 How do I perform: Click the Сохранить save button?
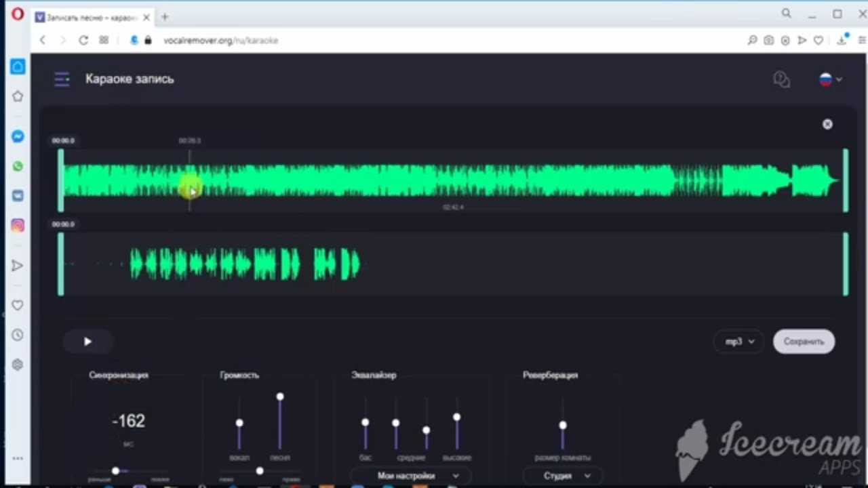tap(804, 342)
